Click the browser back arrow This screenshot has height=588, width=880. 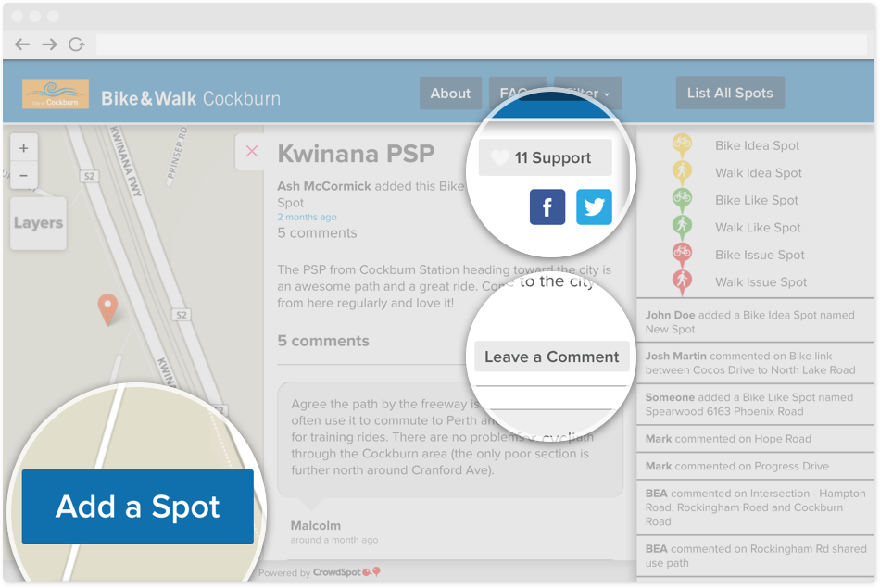[x=22, y=44]
